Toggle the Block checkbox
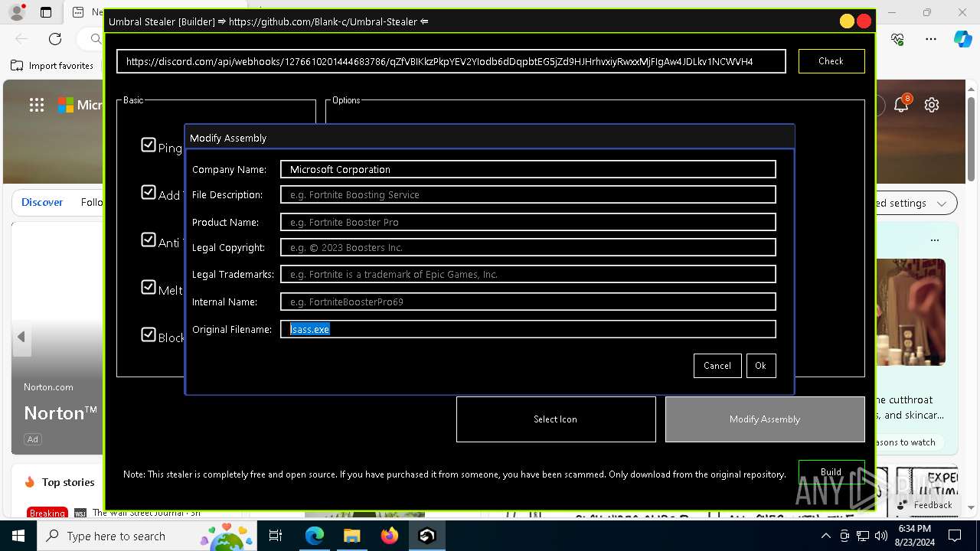This screenshot has height=551, width=980. (x=149, y=334)
